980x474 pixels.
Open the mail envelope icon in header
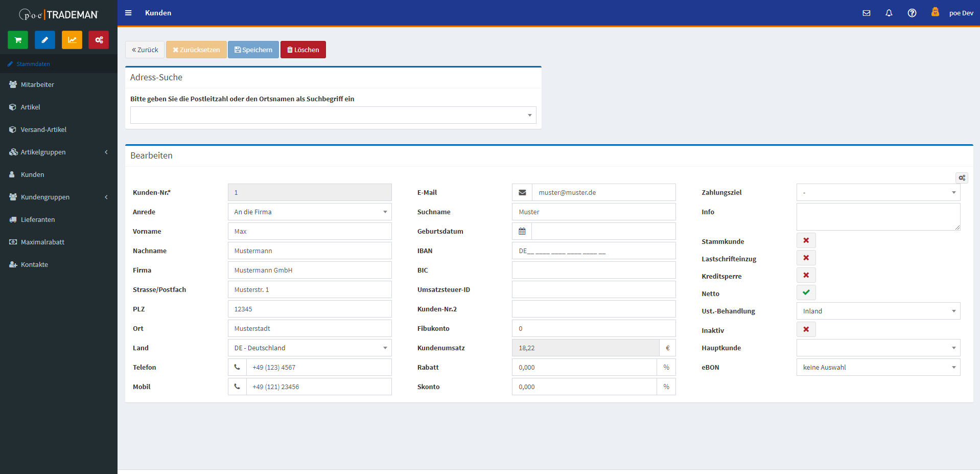[867, 13]
